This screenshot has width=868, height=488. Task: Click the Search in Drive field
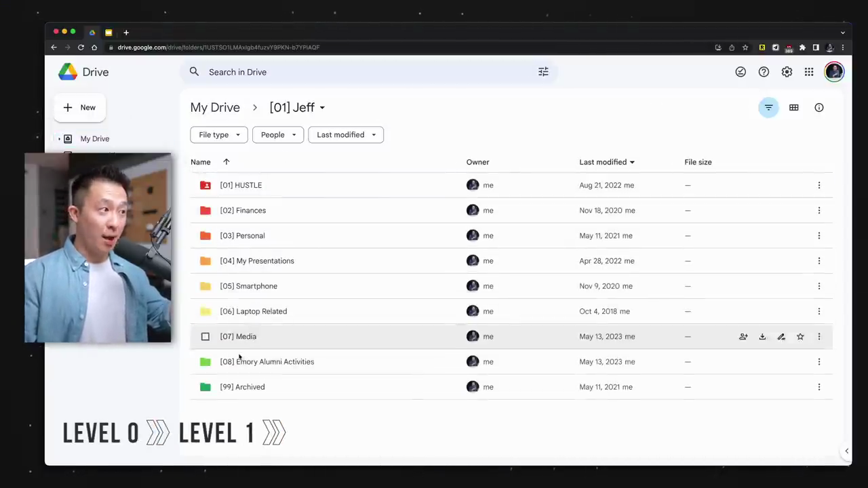click(x=369, y=72)
